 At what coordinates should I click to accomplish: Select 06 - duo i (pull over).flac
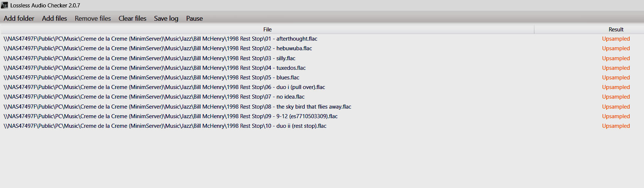322,87
